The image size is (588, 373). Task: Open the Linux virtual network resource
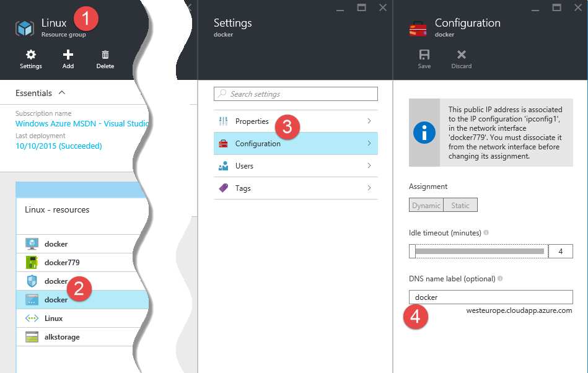tap(53, 318)
